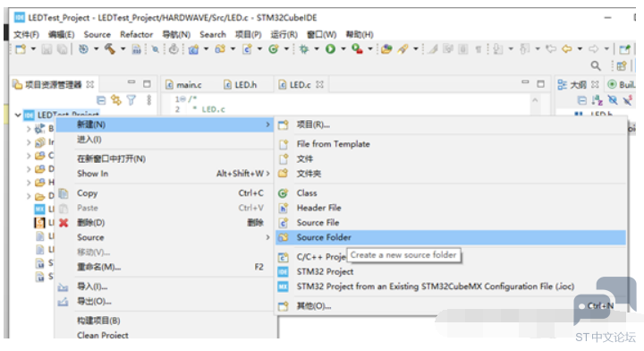
Task: Click 导出(O) export entry
Action: tap(165, 301)
